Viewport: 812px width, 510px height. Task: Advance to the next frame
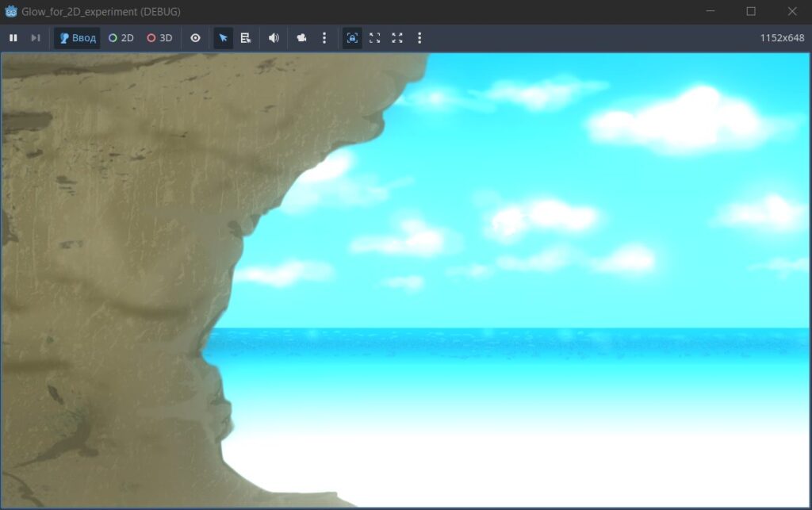click(35, 38)
